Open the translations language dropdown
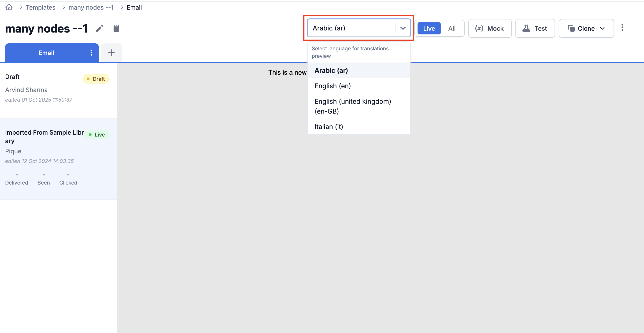The height and width of the screenshot is (333, 644). coord(403,28)
